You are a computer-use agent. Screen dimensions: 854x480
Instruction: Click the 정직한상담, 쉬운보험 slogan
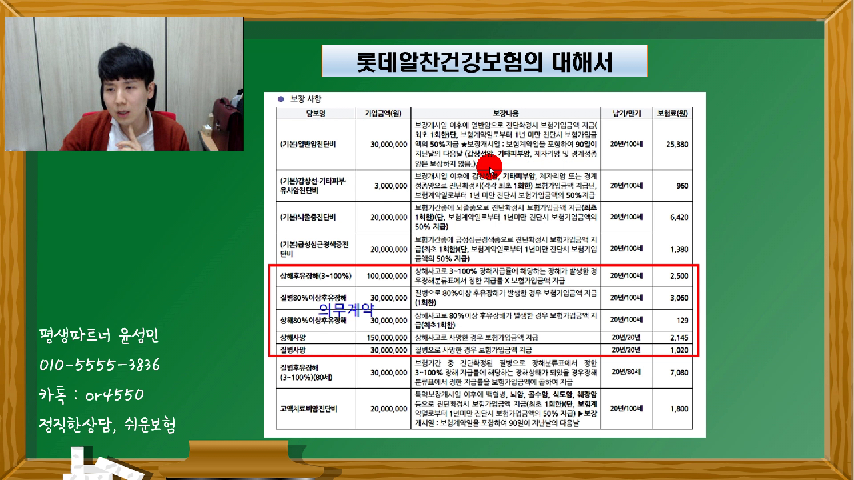point(107,424)
